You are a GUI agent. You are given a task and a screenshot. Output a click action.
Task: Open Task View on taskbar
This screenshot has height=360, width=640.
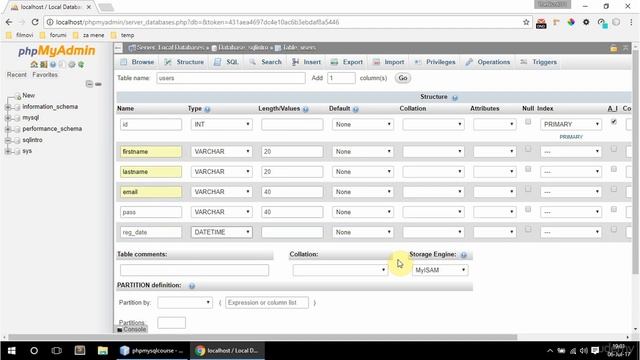tap(57, 351)
